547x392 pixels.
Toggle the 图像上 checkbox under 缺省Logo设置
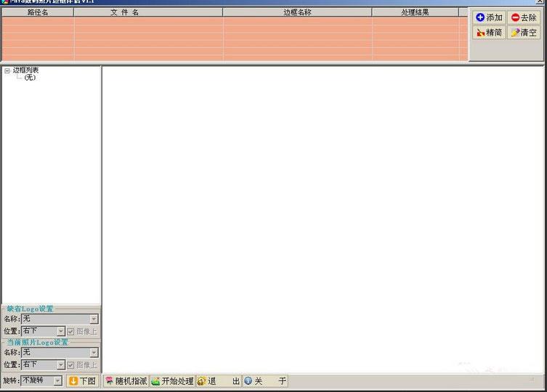pyautogui.click(x=70, y=331)
